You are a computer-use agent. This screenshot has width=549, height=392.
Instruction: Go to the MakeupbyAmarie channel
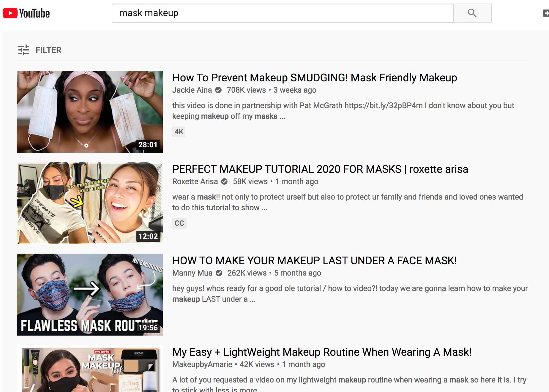click(202, 364)
